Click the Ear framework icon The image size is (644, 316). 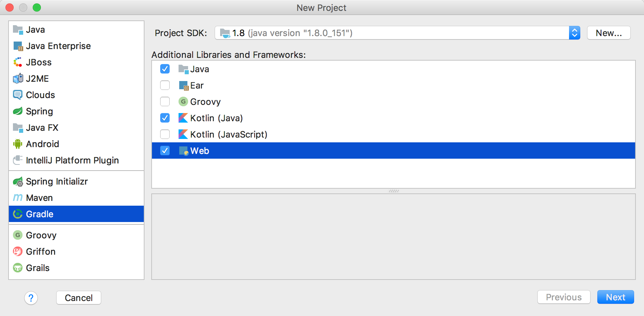coord(183,85)
